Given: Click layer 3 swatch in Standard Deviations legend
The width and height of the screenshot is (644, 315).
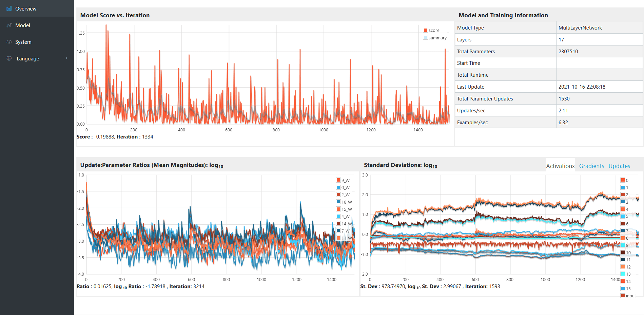Looking at the screenshot, I should tap(623, 202).
